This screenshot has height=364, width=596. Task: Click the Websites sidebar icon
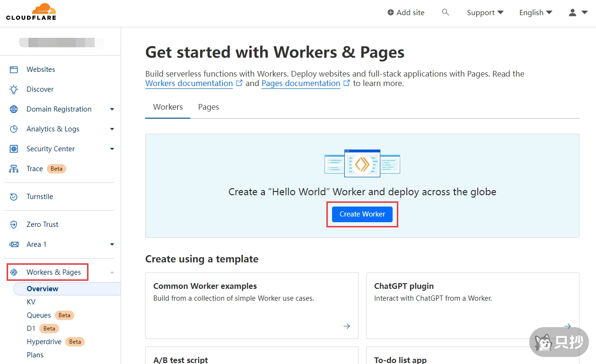[14, 69]
